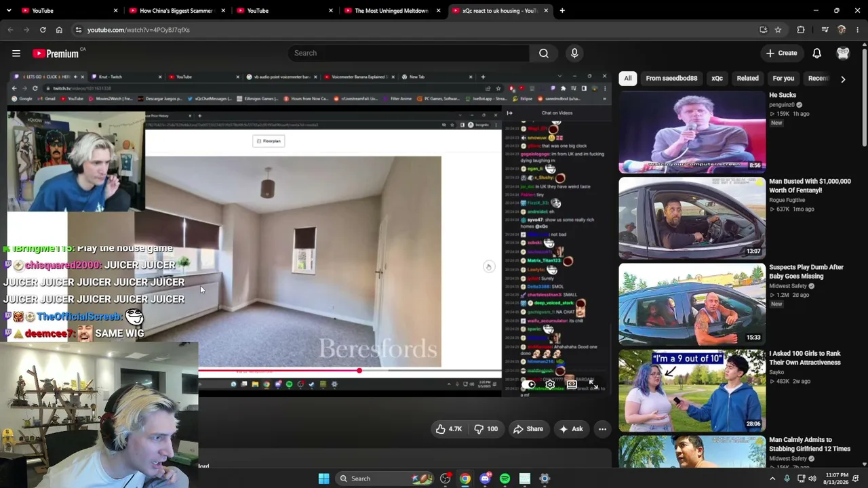Open I Asked 100 Girls video title

point(805,358)
